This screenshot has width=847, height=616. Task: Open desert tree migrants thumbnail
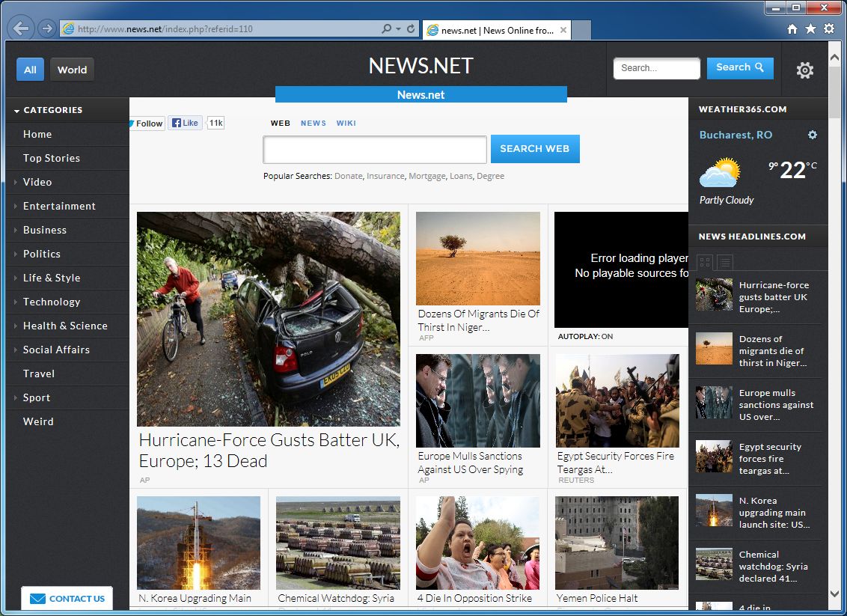point(478,258)
